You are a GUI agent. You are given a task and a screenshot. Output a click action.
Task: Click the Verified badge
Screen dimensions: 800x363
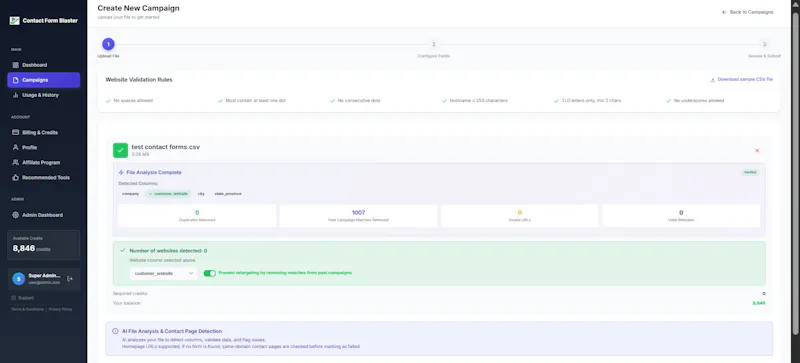[750, 173]
